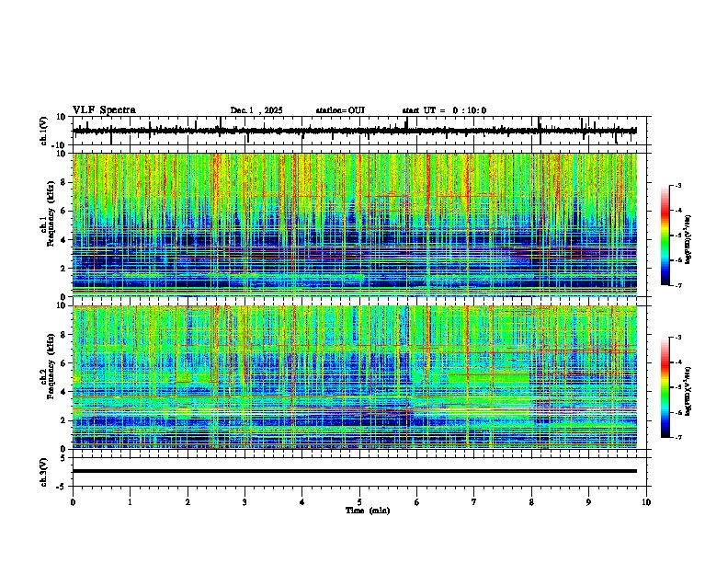Click tick label "1" on the Time axis
728x563 pixels.
point(130,502)
